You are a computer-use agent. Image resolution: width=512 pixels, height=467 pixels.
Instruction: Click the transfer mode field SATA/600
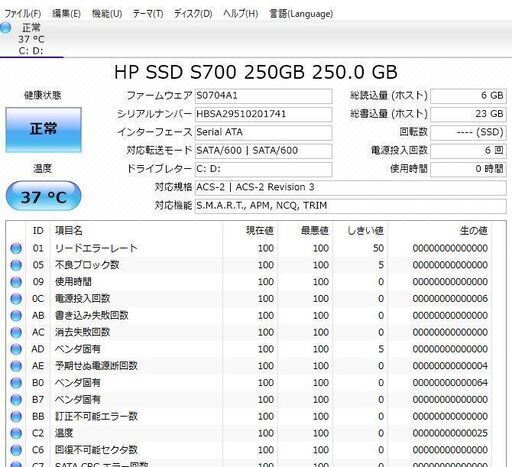tap(263, 151)
